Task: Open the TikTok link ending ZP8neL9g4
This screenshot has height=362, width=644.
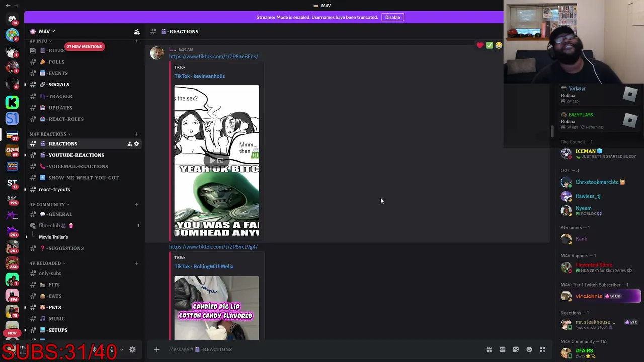Action: (213, 247)
